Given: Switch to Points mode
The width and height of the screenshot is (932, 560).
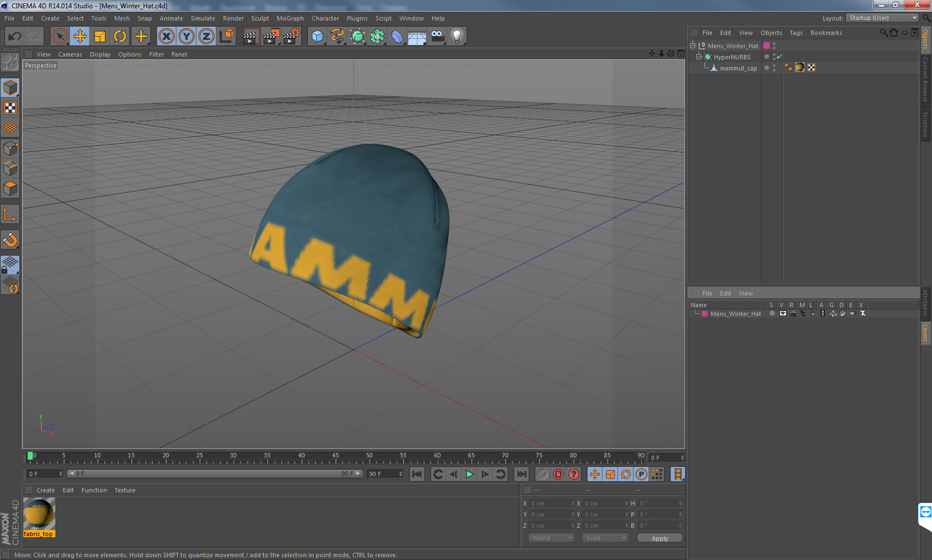Looking at the screenshot, I should click(10, 148).
